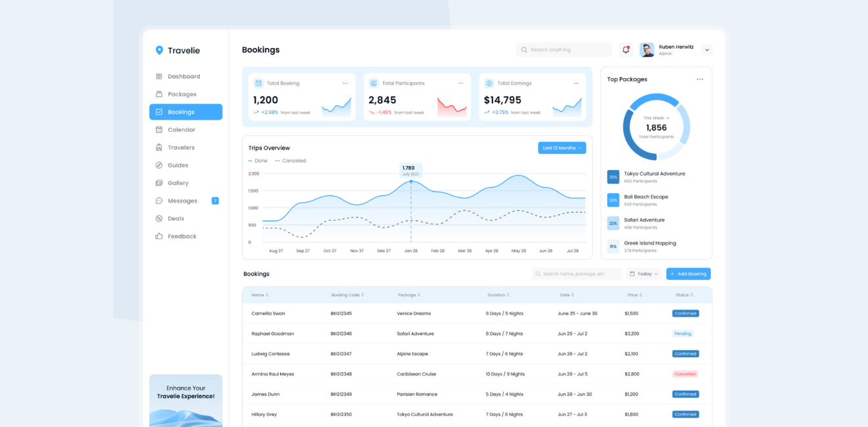Select the Deals sidebar item
Screen dimensions: 868x427
click(176, 218)
